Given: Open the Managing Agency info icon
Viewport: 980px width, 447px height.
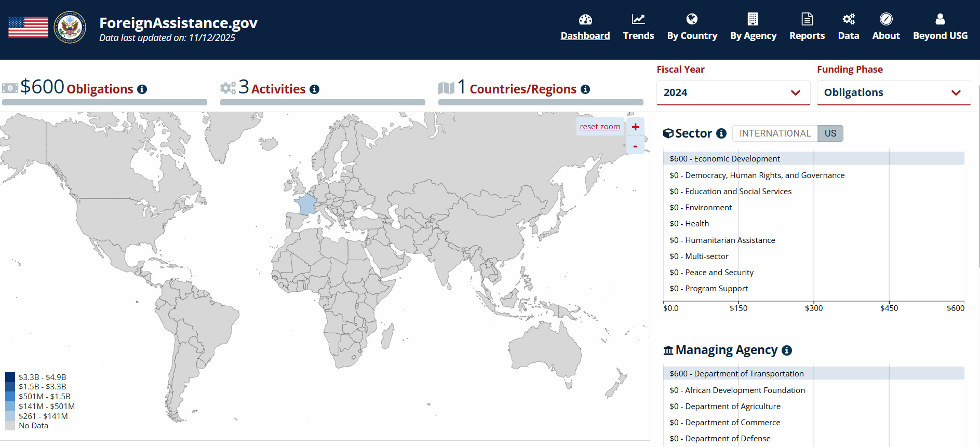Looking at the screenshot, I should (x=787, y=350).
